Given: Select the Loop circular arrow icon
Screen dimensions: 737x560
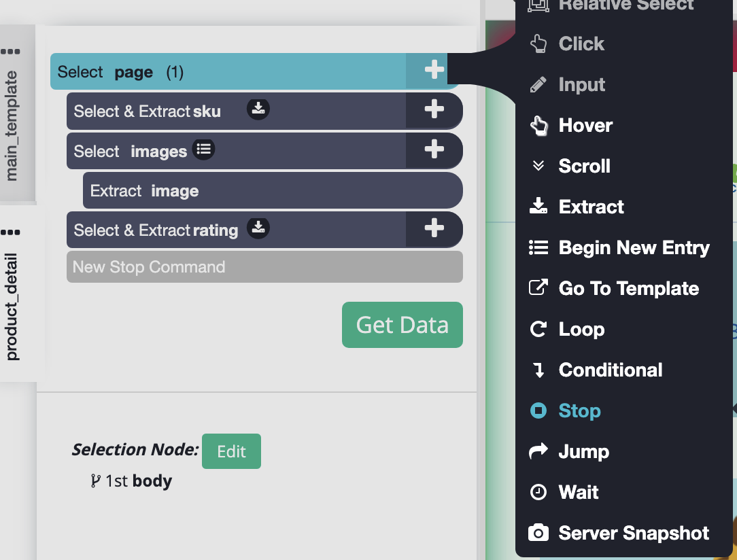Looking at the screenshot, I should [x=538, y=329].
